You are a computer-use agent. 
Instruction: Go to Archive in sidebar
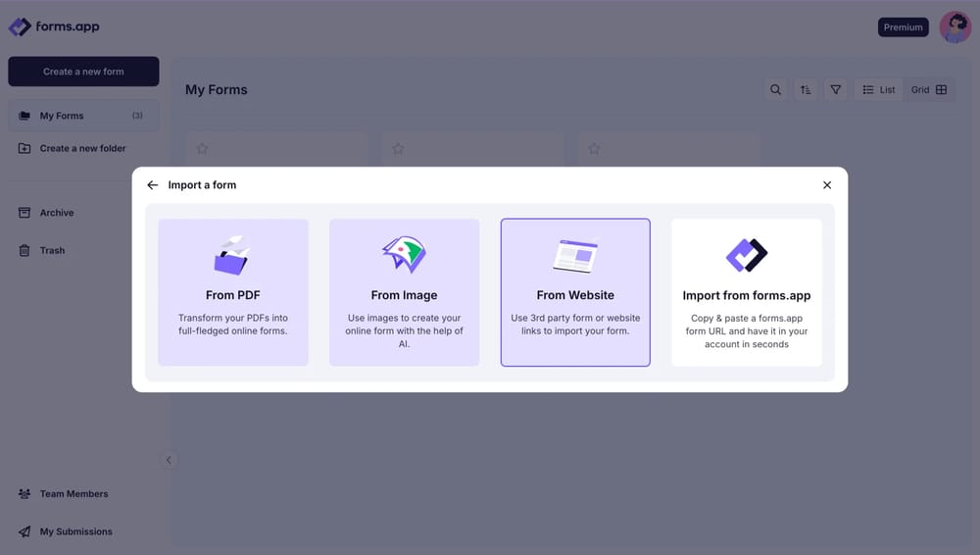coord(57,213)
